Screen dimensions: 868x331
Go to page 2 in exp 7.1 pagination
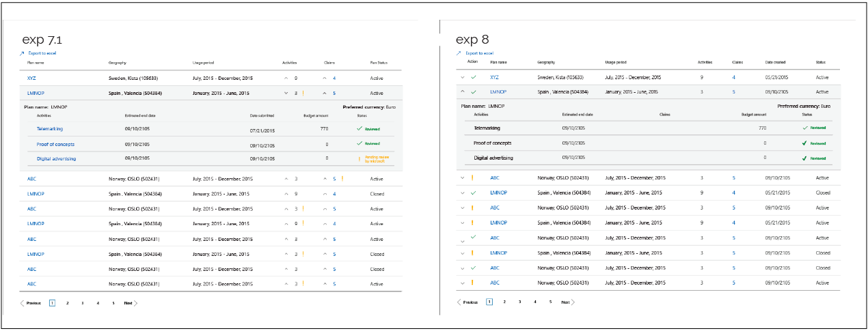click(67, 303)
